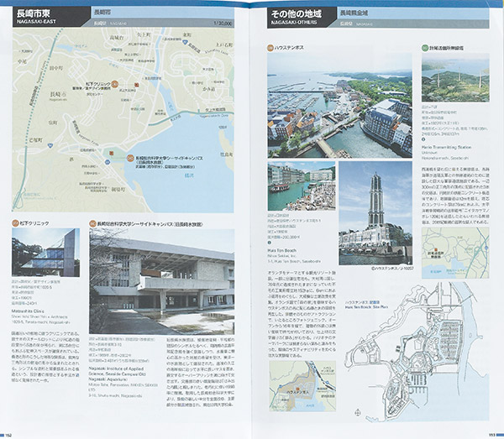
Task: Click the 長崎県全域 light-blue header bar
Action: coord(413,13)
